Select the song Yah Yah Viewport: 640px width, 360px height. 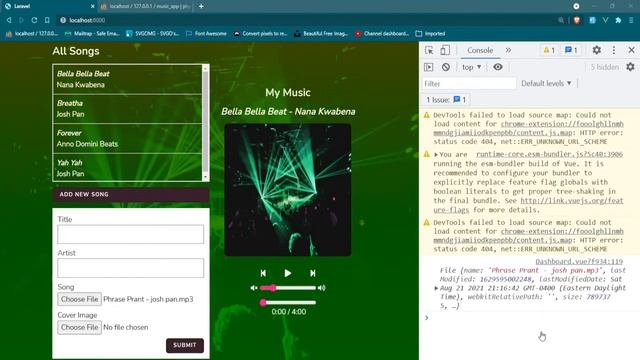(127, 168)
